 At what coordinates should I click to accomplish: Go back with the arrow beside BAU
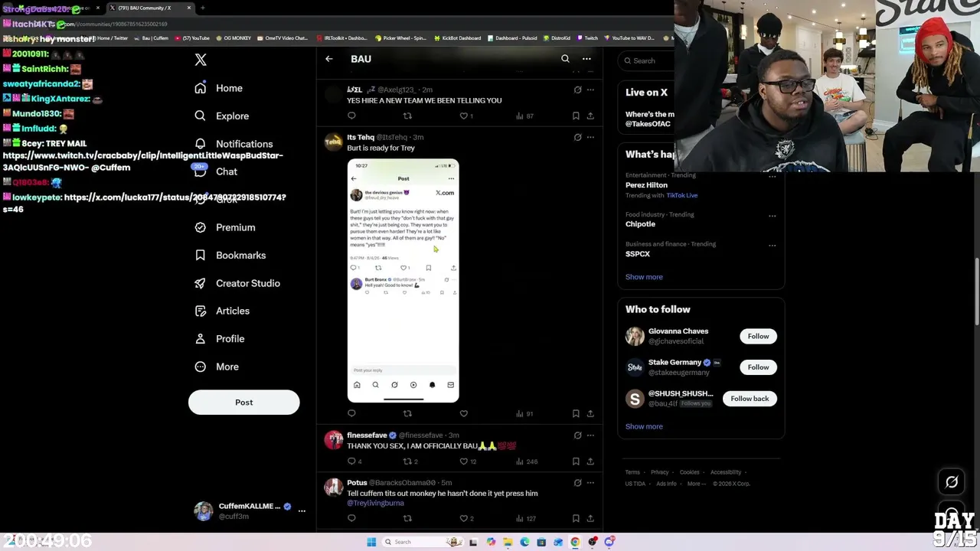329,59
